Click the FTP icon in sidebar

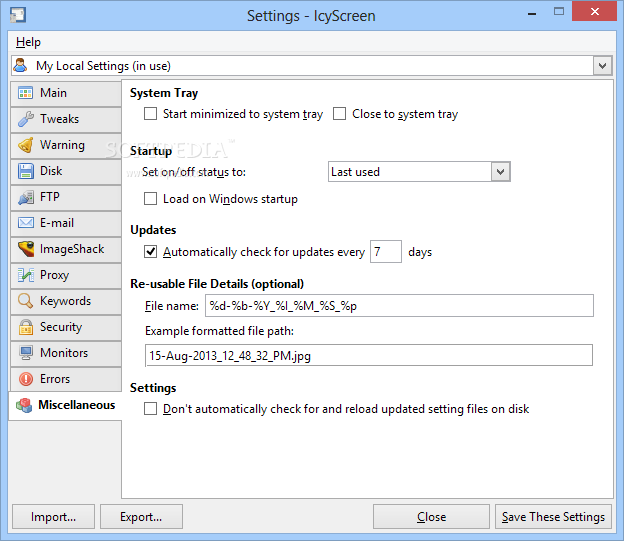click(26, 197)
